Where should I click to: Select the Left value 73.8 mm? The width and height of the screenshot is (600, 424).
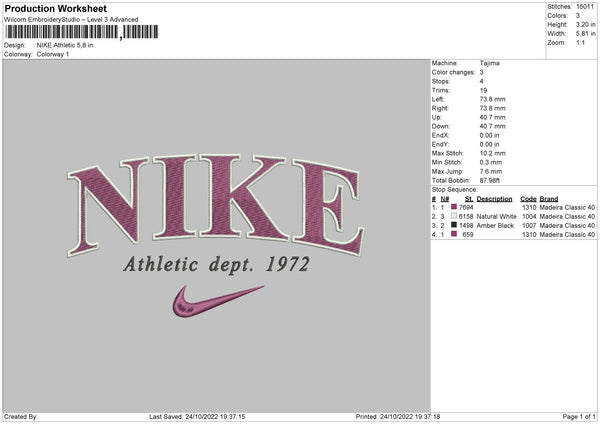[492, 99]
